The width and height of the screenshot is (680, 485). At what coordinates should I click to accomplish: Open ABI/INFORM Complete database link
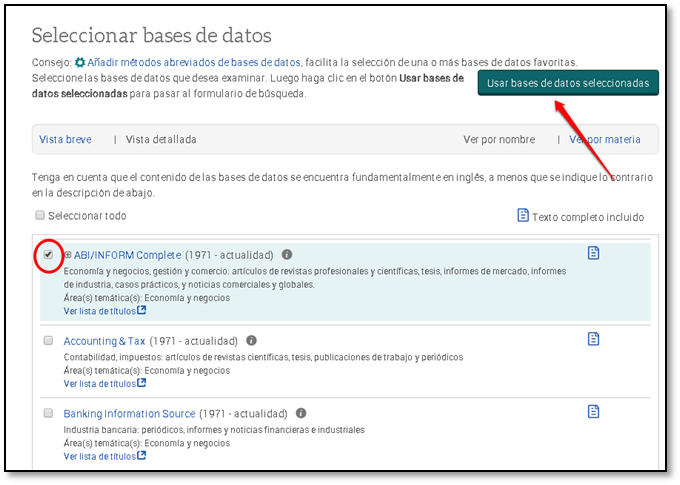coord(128,255)
